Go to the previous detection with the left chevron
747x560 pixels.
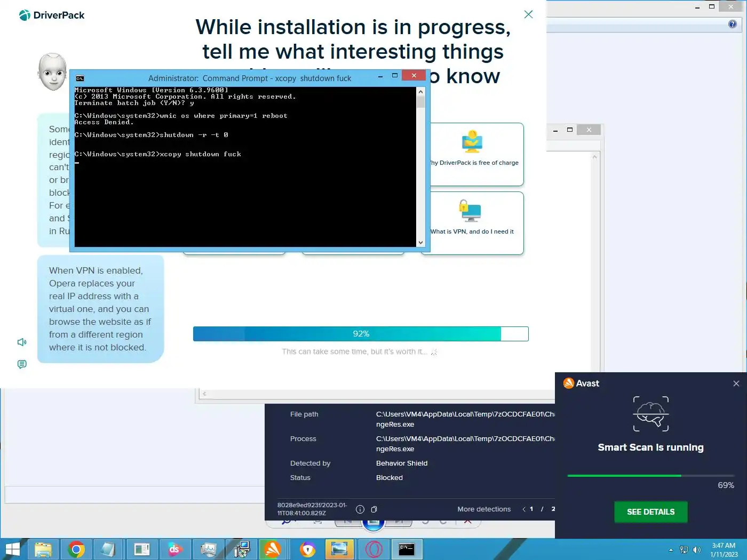(524, 509)
